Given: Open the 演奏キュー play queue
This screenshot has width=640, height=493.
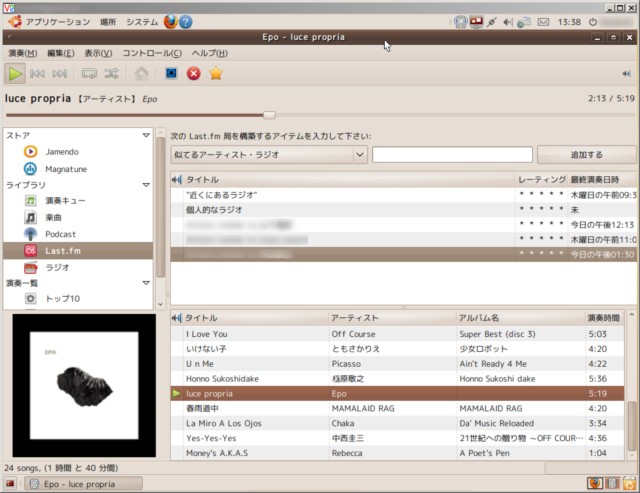Looking at the screenshot, I should [x=65, y=201].
